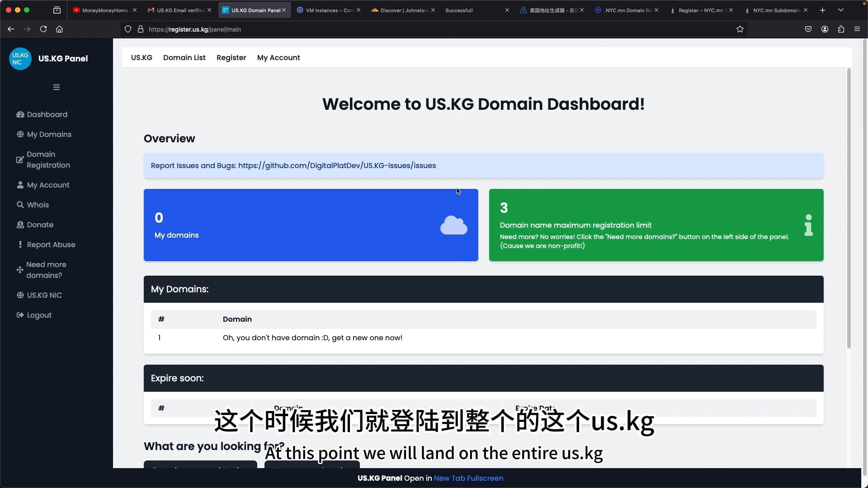This screenshot has height=488, width=868.
Task: Click the My Domains globe icon
Action: click(x=20, y=134)
